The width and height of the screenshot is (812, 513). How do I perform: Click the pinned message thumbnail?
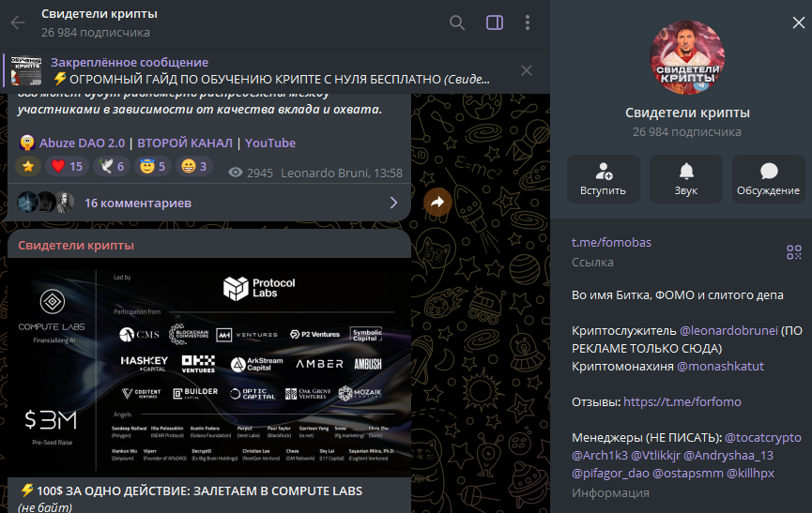(x=26, y=71)
